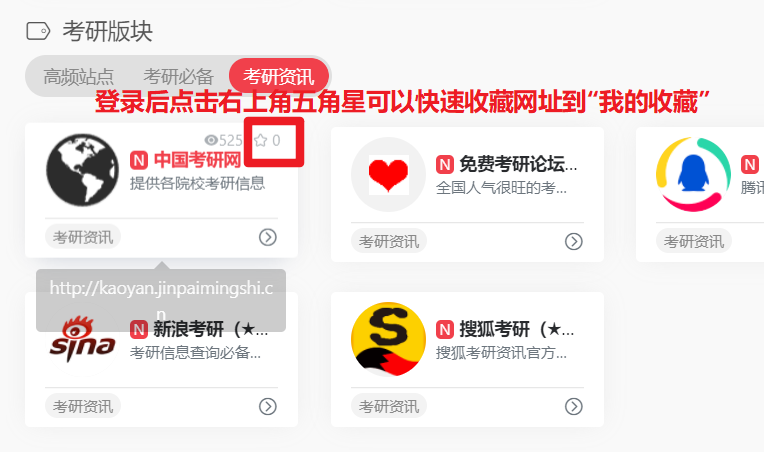This screenshot has width=764, height=452.
Task: Click the Sina logo of 新浪考研
Action: tap(82, 339)
